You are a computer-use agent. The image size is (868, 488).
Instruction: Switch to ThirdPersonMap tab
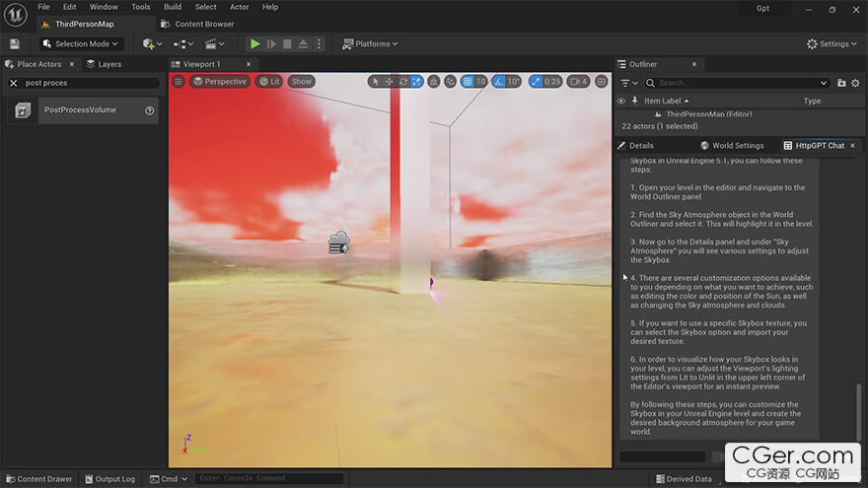pos(84,25)
